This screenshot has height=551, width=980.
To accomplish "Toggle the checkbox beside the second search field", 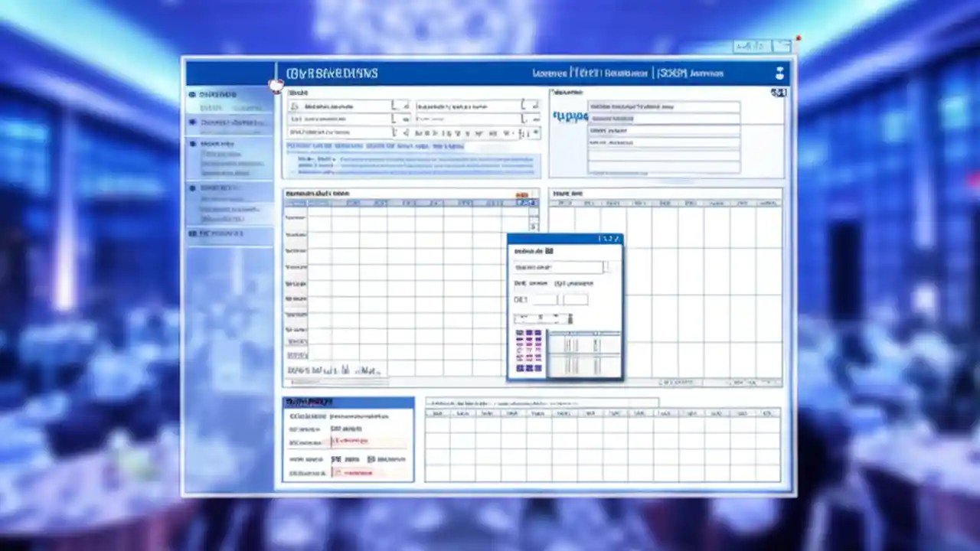I will click(x=534, y=106).
